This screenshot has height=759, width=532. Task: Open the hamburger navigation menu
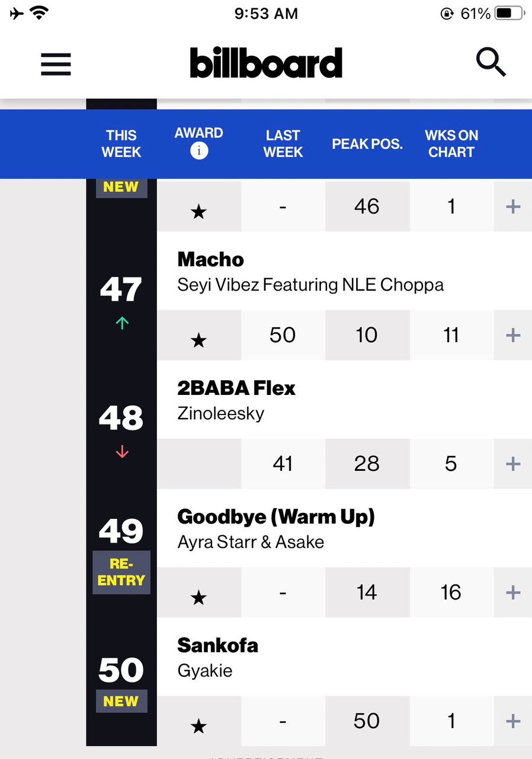(56, 63)
